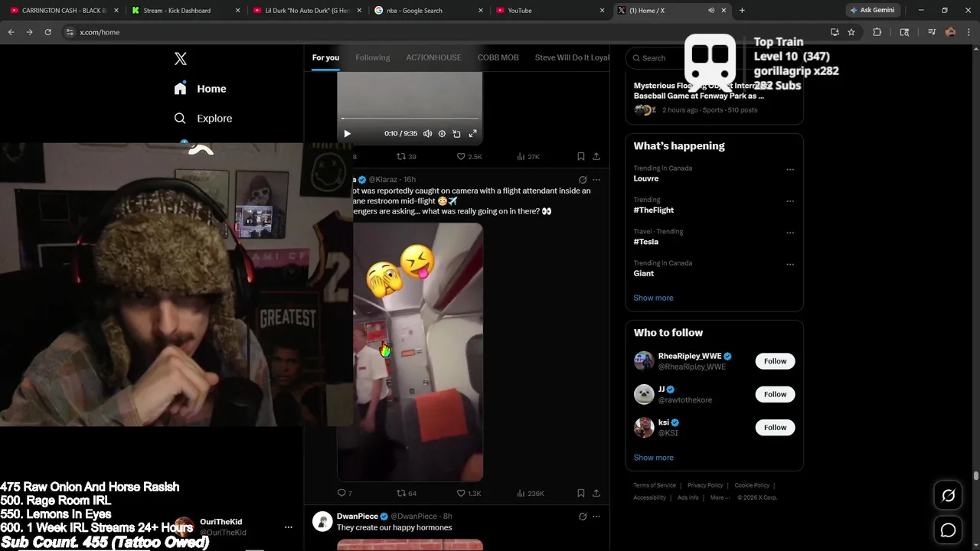The width and height of the screenshot is (980, 551).
Task: Switch to the For you tab
Action: click(325, 57)
